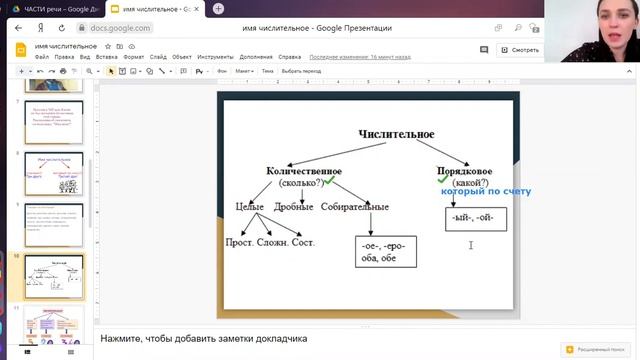640x360 pixels.
Task: Switch to filmstrip view button
Action: pyautogui.click(x=27, y=352)
